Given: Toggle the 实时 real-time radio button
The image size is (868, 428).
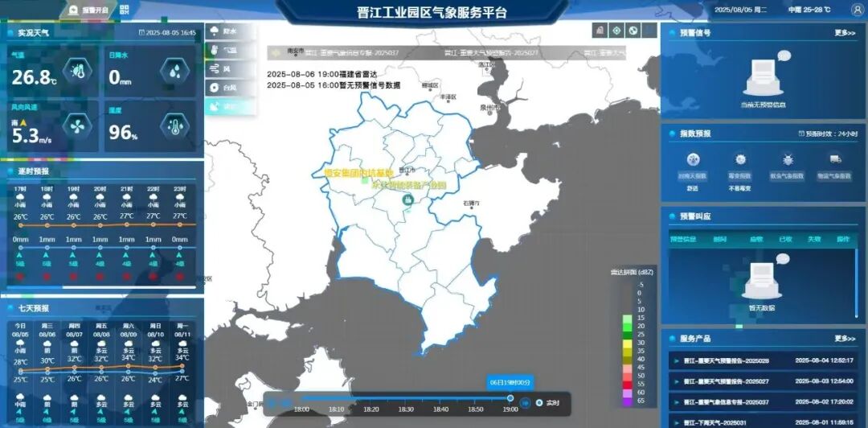Looking at the screenshot, I should coord(539,403).
